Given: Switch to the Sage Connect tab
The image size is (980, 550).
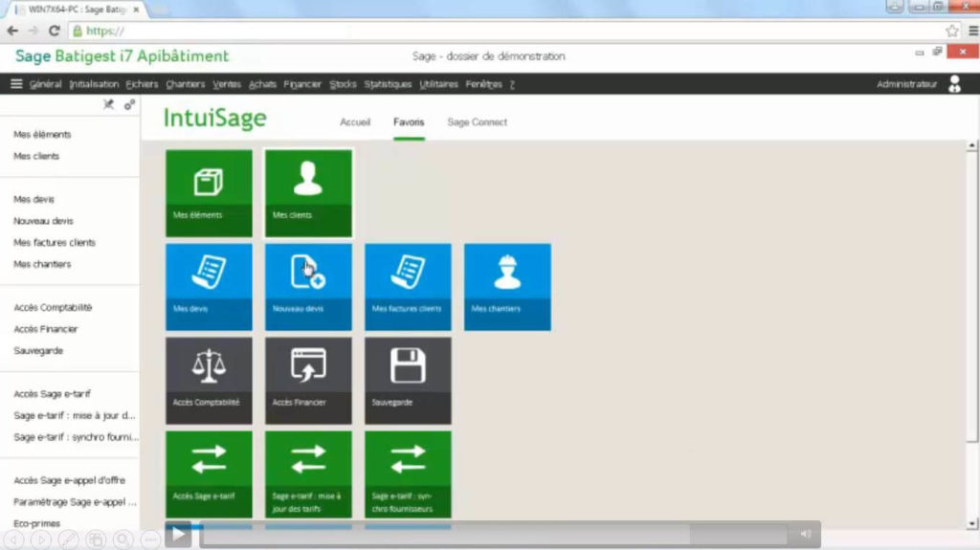Looking at the screenshot, I should point(477,122).
